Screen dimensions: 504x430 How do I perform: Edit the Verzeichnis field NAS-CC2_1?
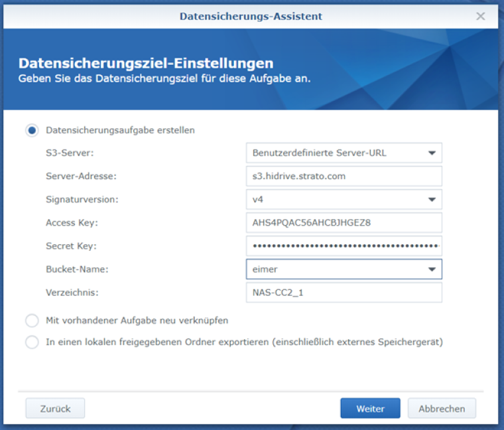point(344,293)
